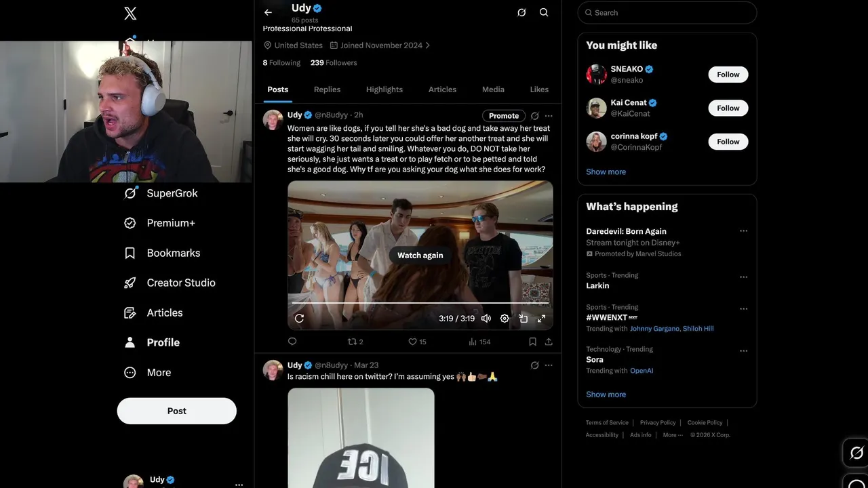
Task: Click the X logo icon
Action: 130,13
